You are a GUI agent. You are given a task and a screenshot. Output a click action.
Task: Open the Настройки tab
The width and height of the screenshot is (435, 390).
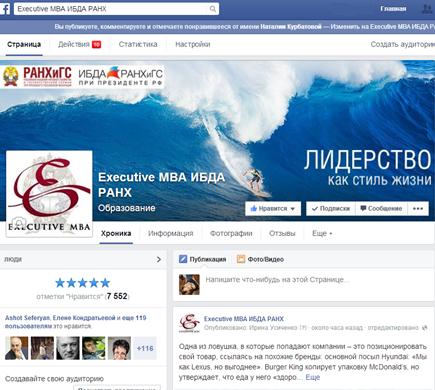193,44
